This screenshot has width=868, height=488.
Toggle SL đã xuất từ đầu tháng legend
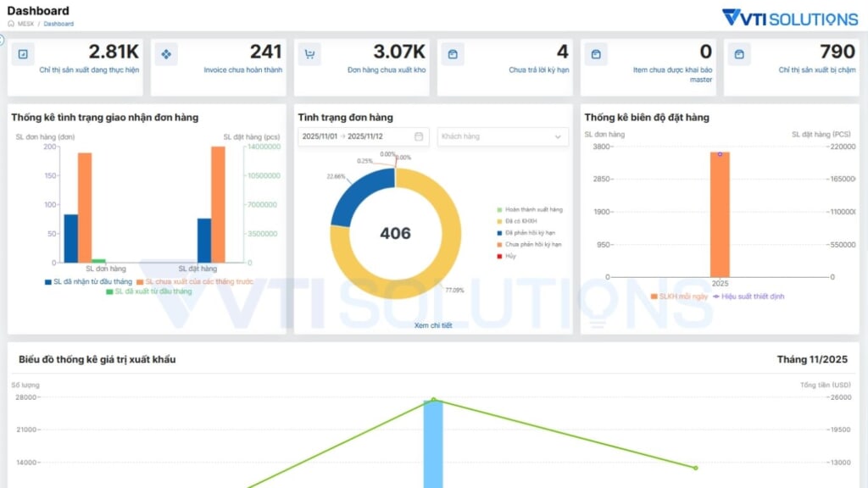pos(149,291)
